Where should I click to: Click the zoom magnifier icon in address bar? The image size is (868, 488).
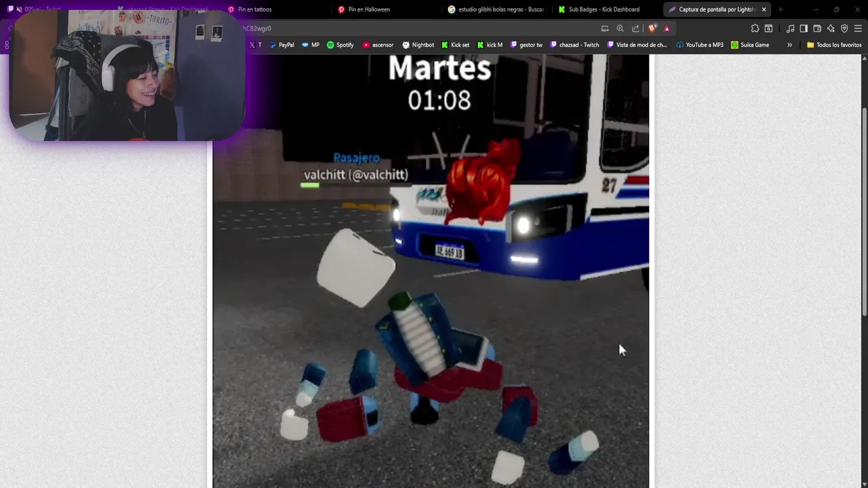click(620, 28)
